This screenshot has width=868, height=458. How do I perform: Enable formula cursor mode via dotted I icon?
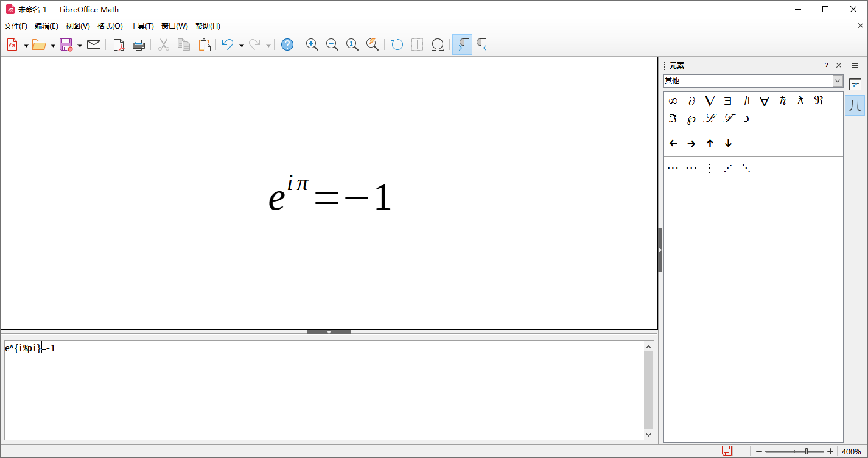417,44
